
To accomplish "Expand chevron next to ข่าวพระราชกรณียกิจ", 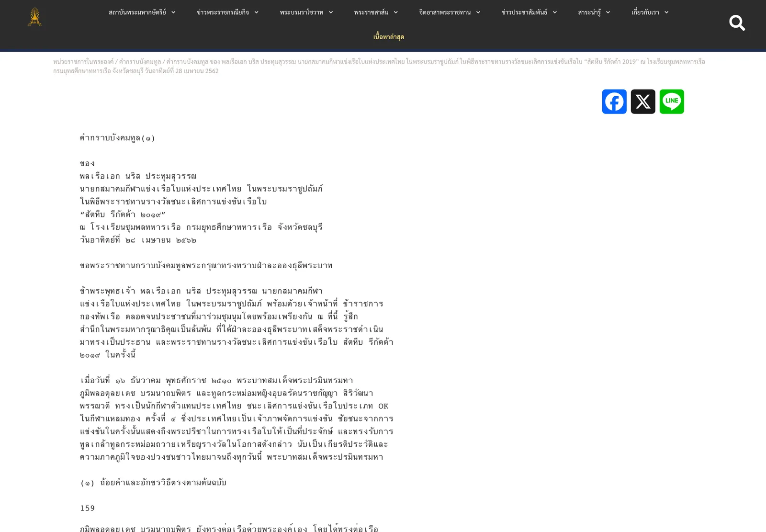I will point(256,12).
